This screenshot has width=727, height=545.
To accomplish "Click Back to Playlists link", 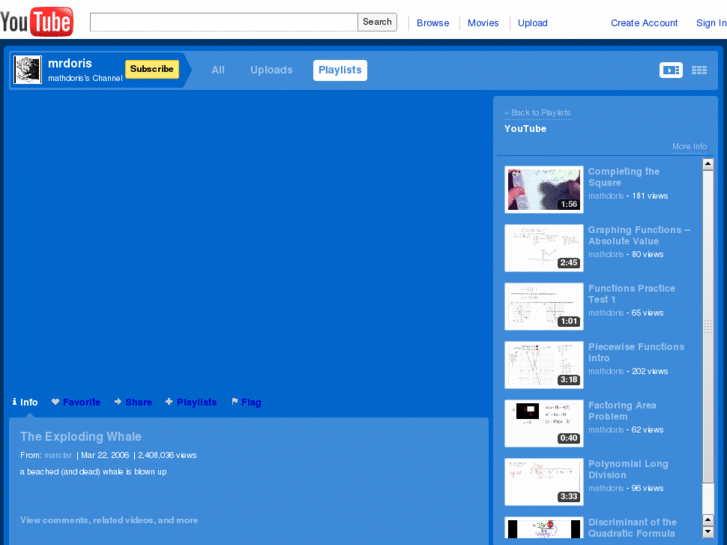I will [538, 113].
